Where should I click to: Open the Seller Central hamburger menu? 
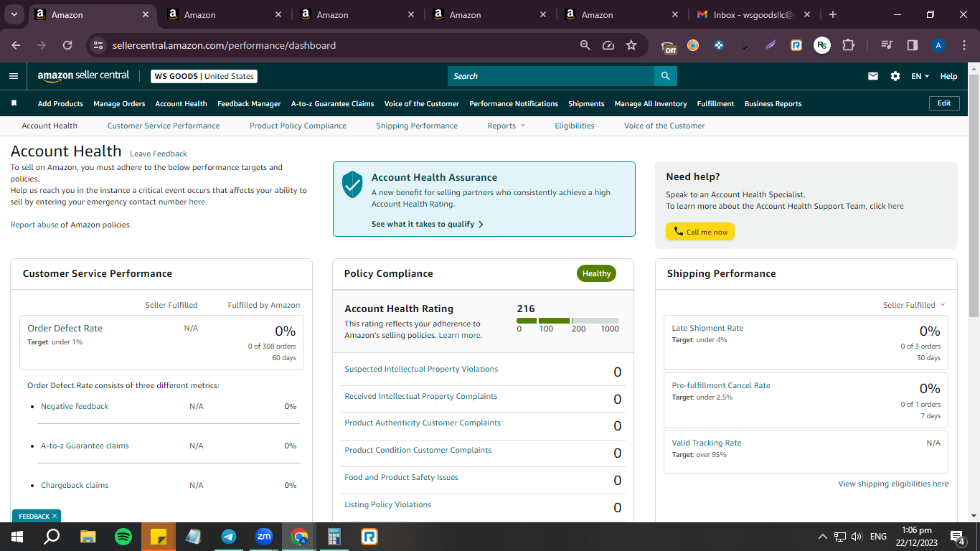coord(14,76)
